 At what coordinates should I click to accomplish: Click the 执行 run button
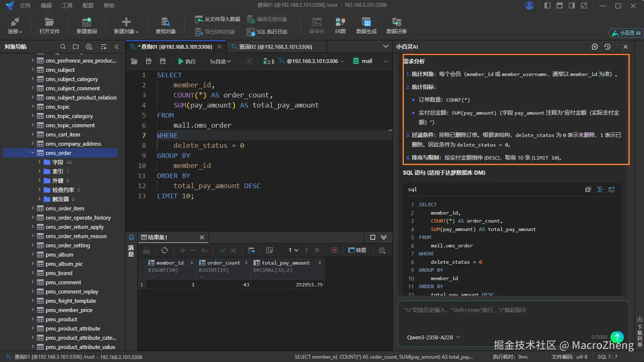tap(186, 61)
